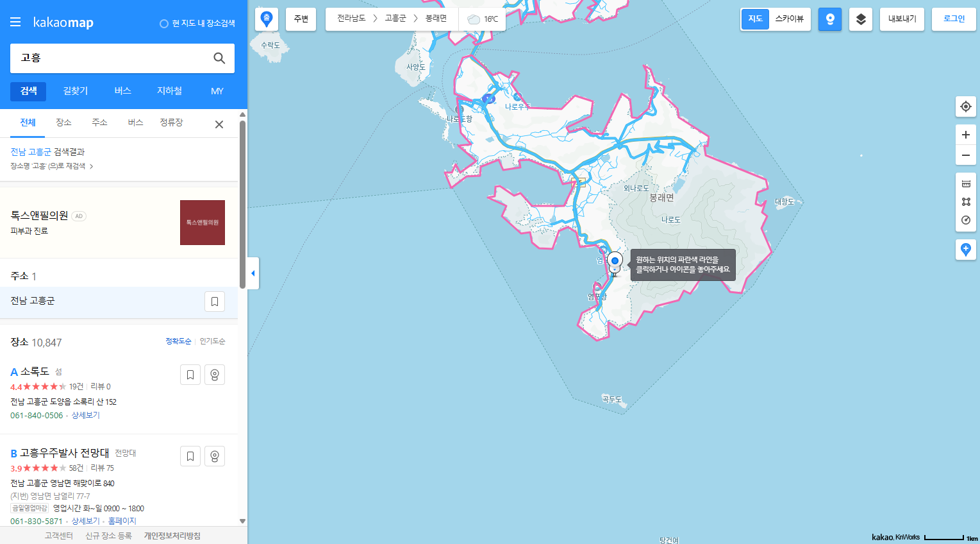This screenshot has height=544, width=980.
Task: Open 홈페이지 for 고흥우주발사 전망대
Action: coord(122,522)
